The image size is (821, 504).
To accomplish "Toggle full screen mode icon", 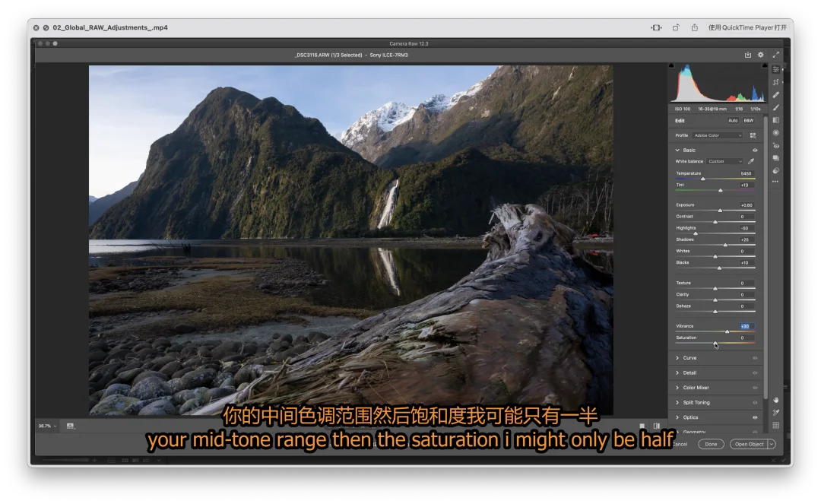I will click(x=775, y=55).
